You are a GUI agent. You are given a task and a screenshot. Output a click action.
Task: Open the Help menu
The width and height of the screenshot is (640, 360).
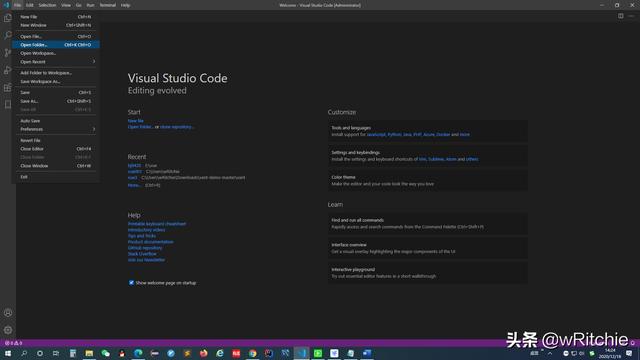click(125, 5)
